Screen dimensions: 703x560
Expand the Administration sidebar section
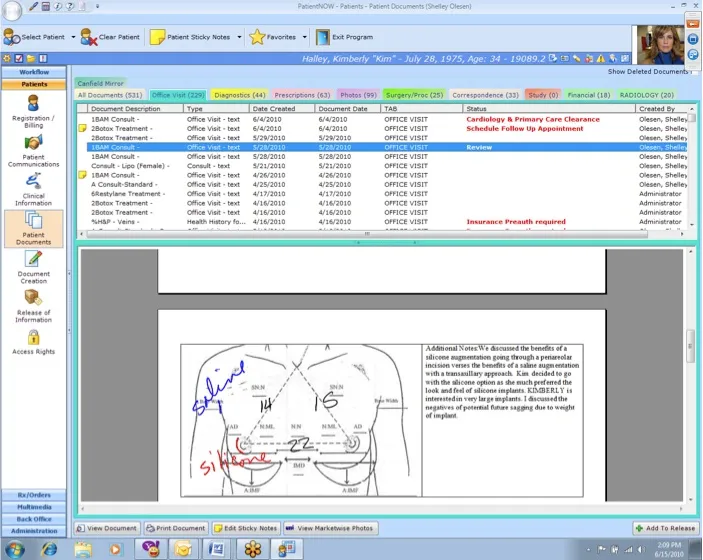(x=34, y=531)
